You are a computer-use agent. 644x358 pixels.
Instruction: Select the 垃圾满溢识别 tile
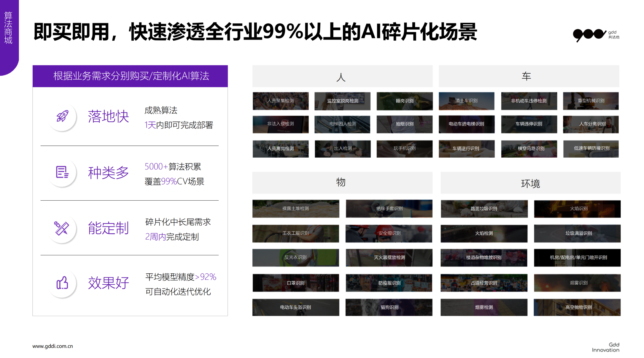pos(577,233)
